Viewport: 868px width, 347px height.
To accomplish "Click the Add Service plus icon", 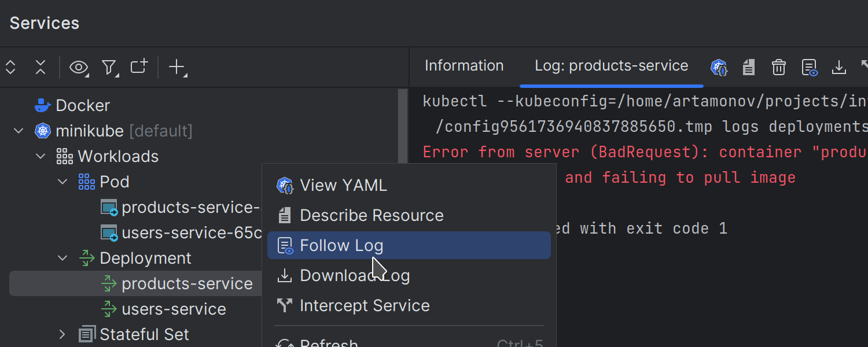I will [x=176, y=67].
